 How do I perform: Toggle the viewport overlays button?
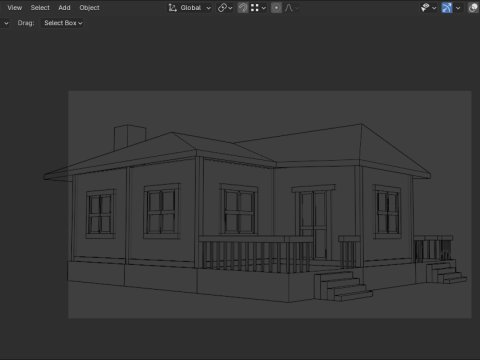[x=473, y=8]
